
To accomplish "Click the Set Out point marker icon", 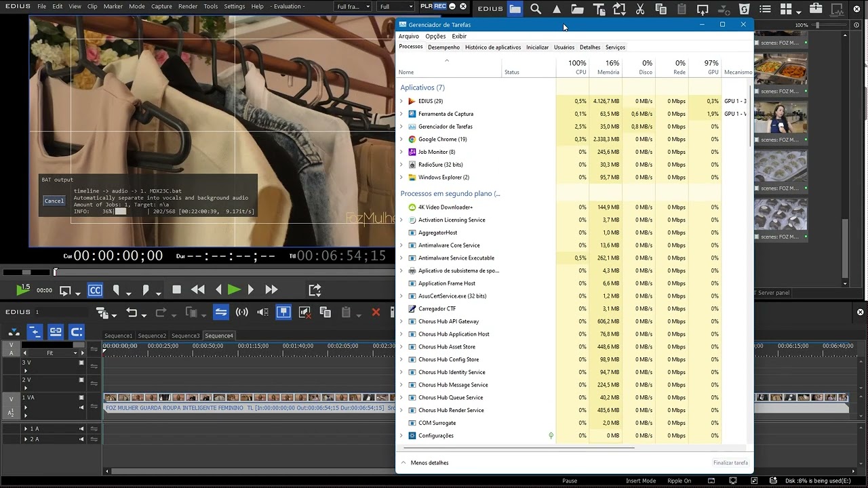I will tap(146, 290).
